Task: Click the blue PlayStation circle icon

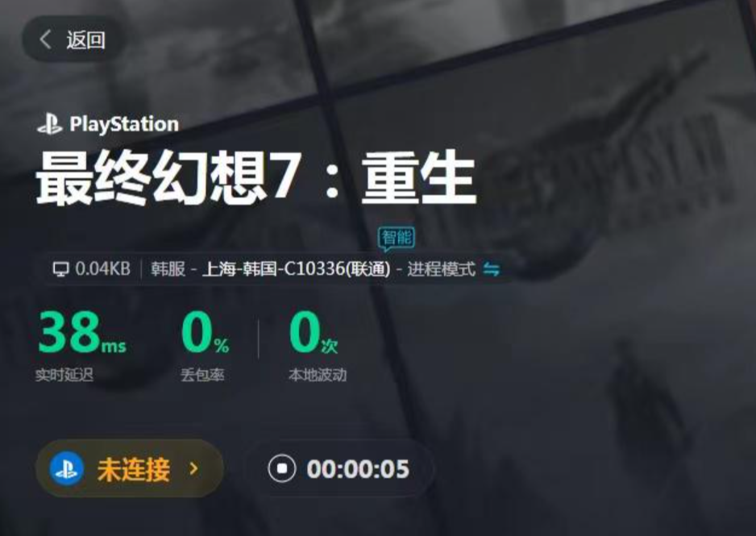Action: (67, 468)
